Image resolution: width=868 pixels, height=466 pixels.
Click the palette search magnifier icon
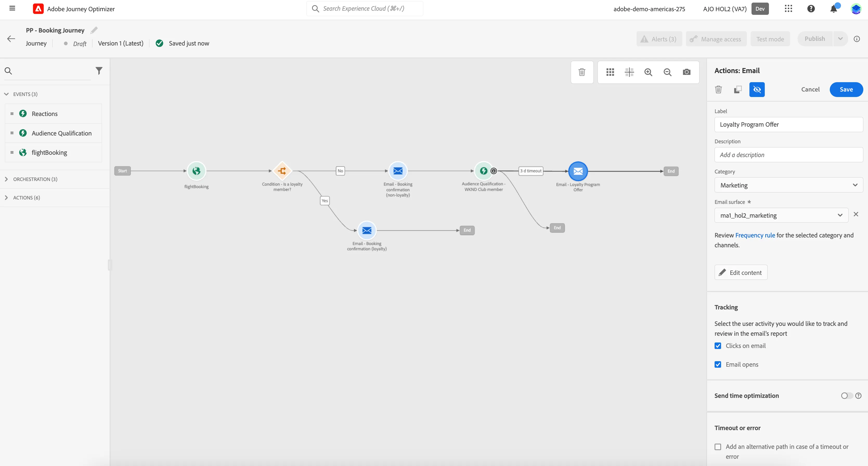click(x=8, y=71)
